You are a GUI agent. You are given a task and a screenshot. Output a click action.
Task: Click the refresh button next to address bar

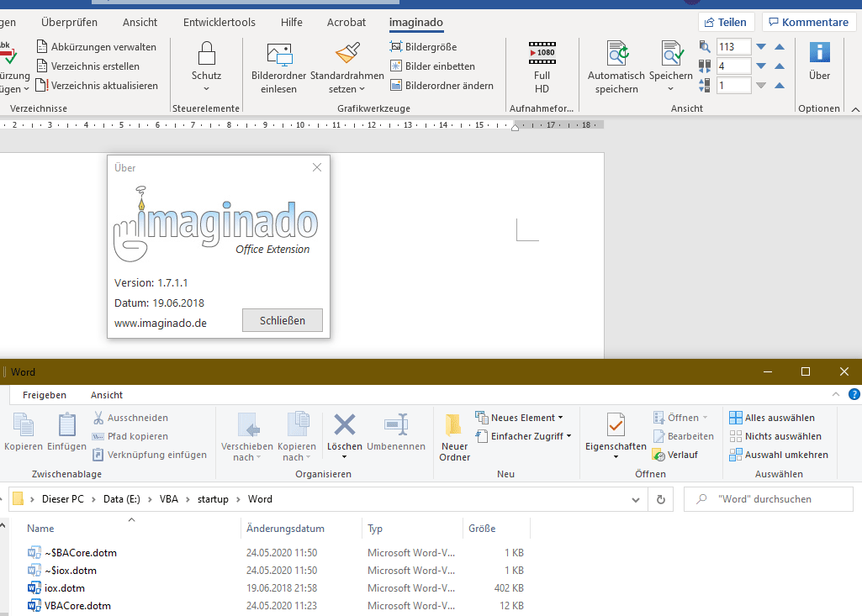(x=661, y=499)
